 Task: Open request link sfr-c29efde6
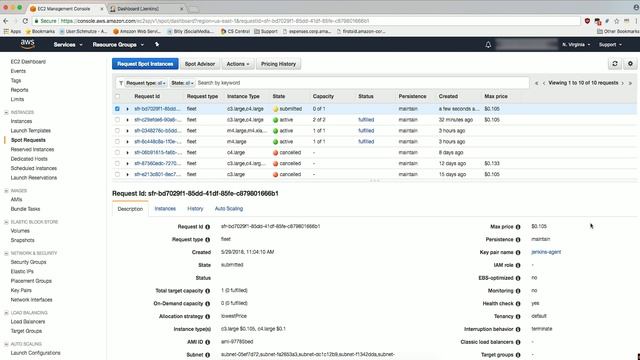(x=158, y=120)
